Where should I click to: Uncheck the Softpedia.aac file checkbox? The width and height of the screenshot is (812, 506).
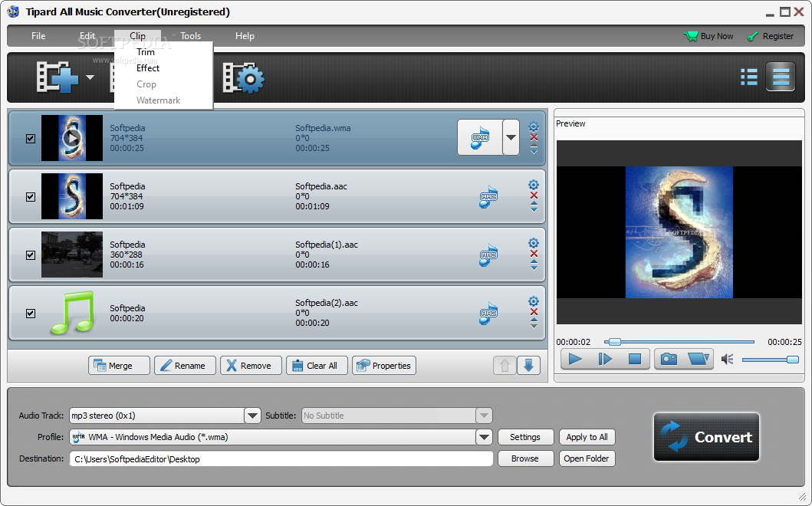(x=31, y=197)
